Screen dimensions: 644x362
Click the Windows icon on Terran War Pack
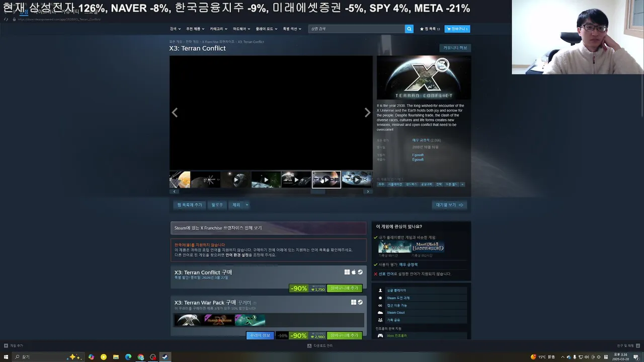pos(354,302)
